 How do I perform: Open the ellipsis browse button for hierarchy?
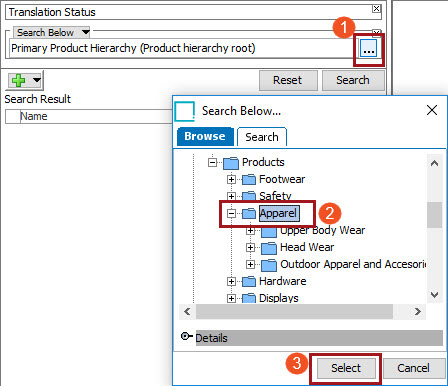[x=368, y=50]
